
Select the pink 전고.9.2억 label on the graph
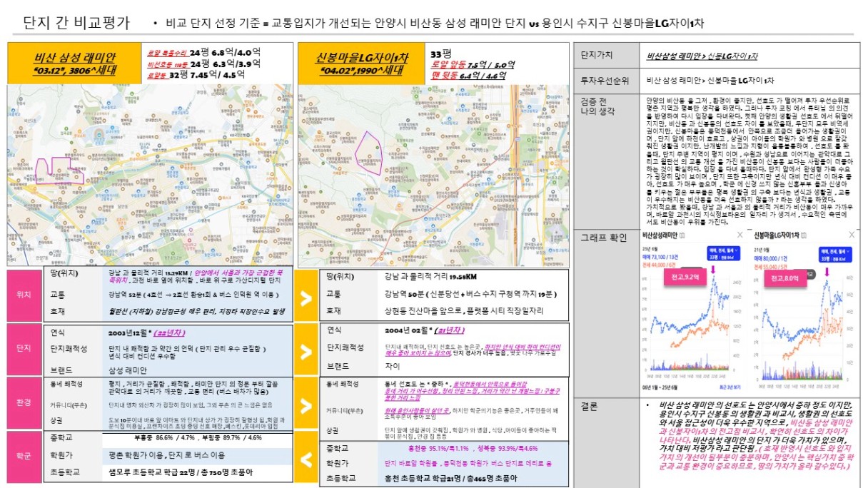click(687, 275)
